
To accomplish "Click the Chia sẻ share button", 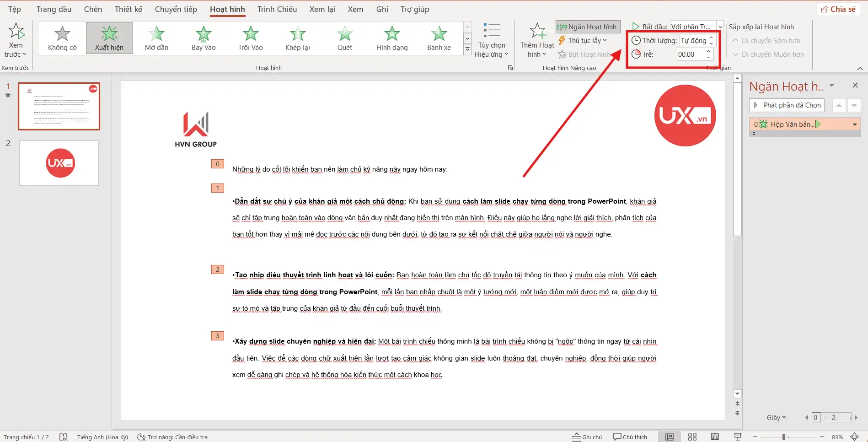I will [x=838, y=9].
